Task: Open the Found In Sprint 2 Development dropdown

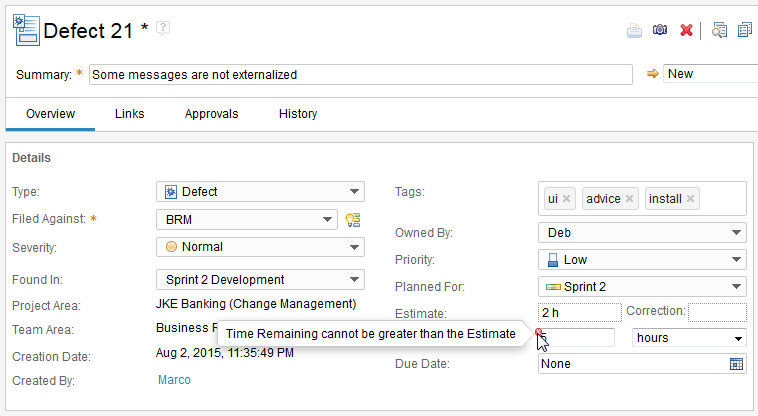Action: click(260, 280)
